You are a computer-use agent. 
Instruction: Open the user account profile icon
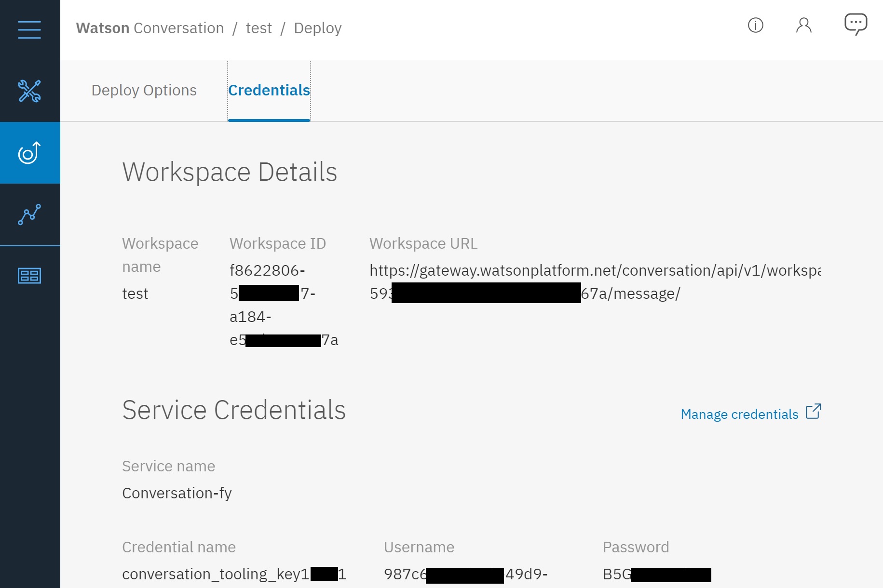coord(803,25)
